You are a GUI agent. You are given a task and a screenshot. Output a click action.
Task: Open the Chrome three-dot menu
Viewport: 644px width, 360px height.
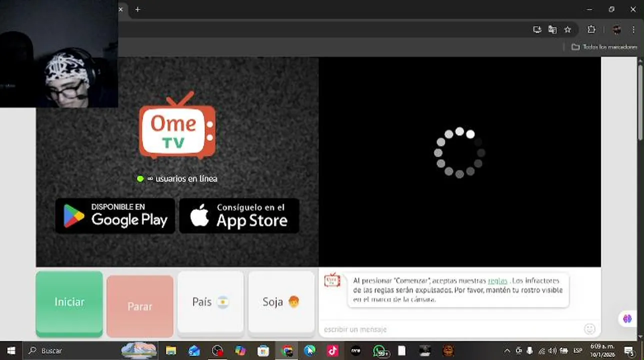point(633,29)
